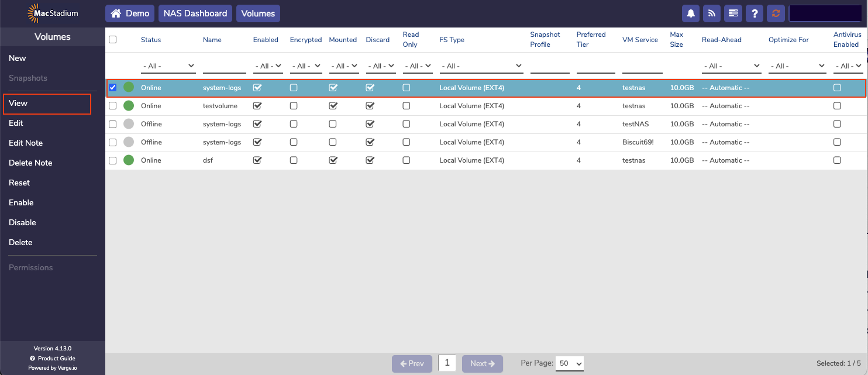The image size is (868, 375).
Task: Select the checkbox for the dsf volume row
Action: [x=112, y=160]
